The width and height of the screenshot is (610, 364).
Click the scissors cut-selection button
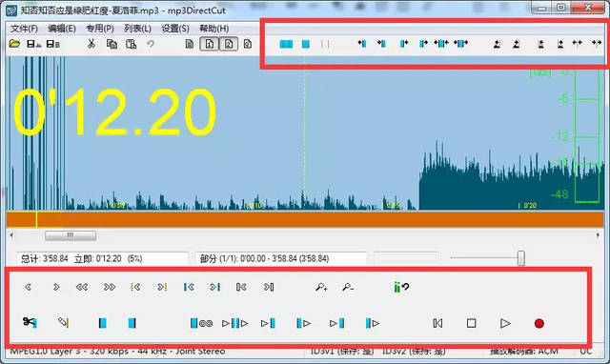point(30,322)
